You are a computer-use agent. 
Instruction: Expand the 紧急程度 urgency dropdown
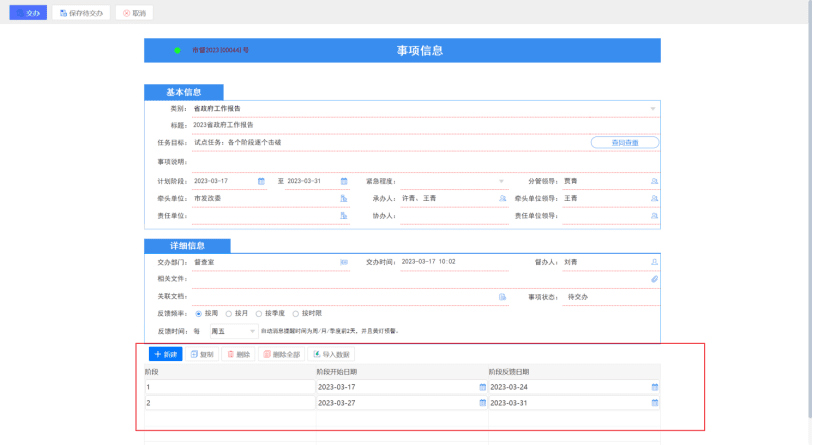(501, 182)
